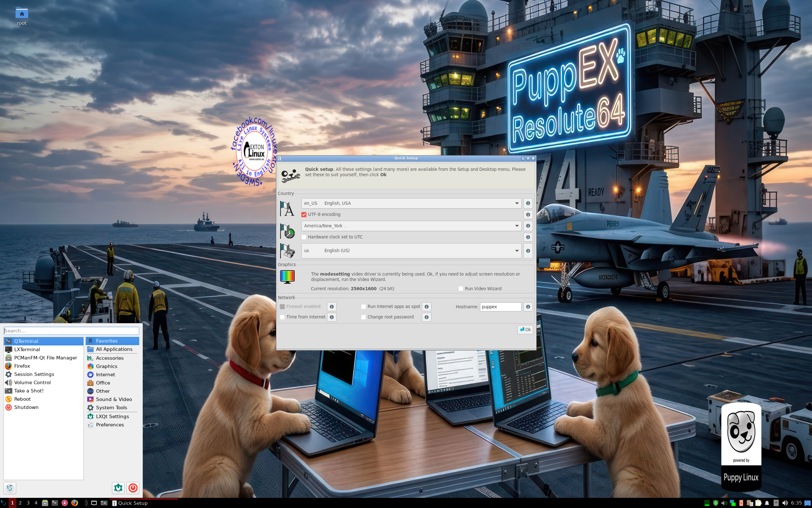Click the Hostname text field
812x508 pixels.
click(500, 307)
